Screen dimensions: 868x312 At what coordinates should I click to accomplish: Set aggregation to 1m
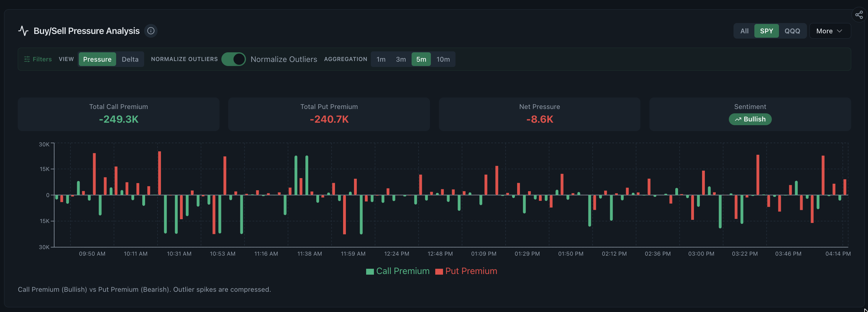coord(381,59)
